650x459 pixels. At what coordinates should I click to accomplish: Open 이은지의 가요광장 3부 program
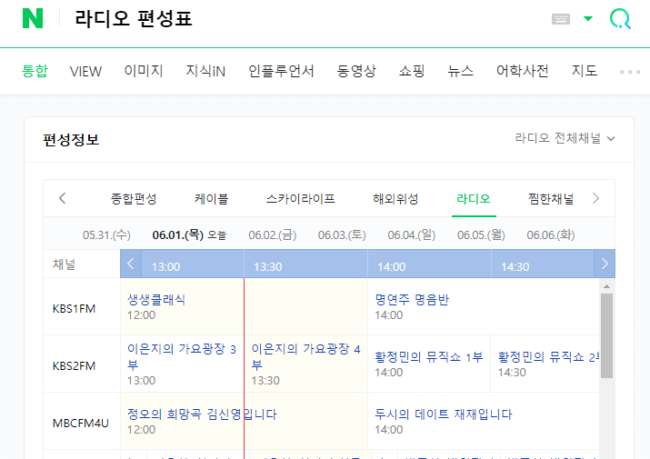[x=182, y=357]
